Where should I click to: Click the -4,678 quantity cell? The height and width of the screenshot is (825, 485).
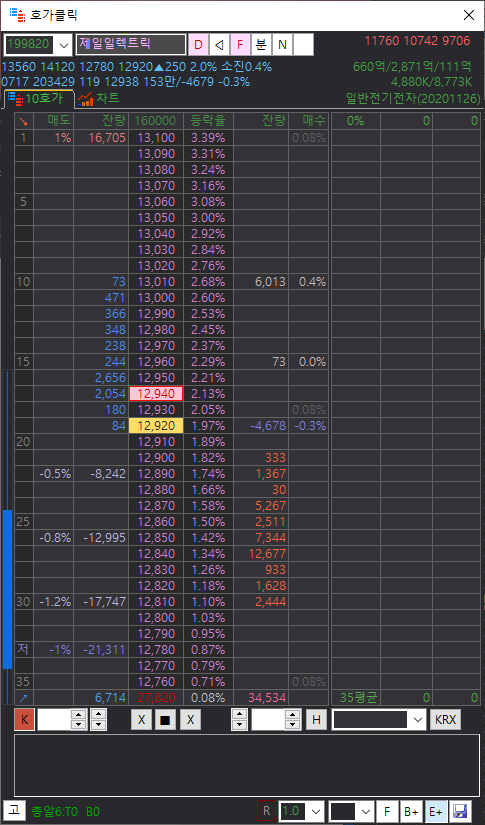coord(267,426)
